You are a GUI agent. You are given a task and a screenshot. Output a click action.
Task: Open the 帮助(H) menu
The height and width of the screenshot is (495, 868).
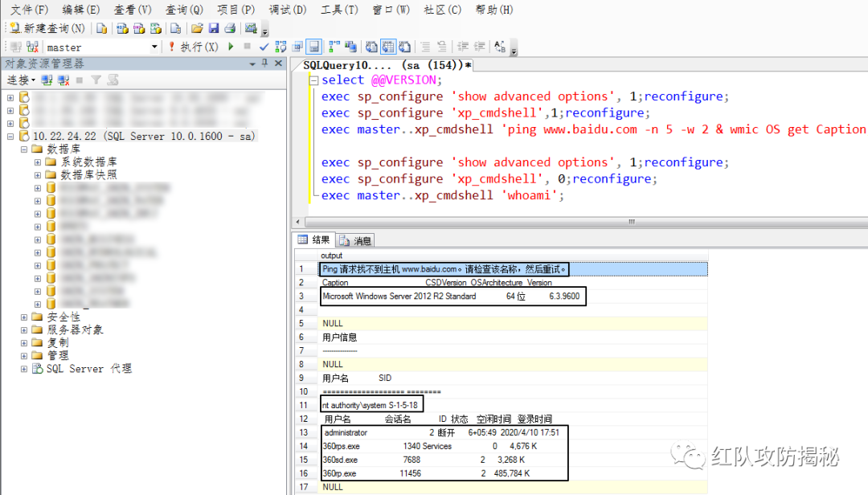point(494,10)
